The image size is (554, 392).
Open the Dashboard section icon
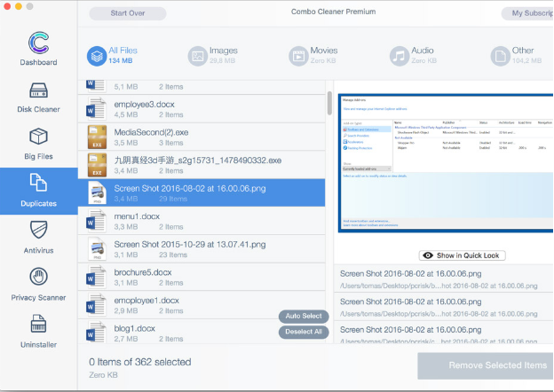(x=38, y=43)
